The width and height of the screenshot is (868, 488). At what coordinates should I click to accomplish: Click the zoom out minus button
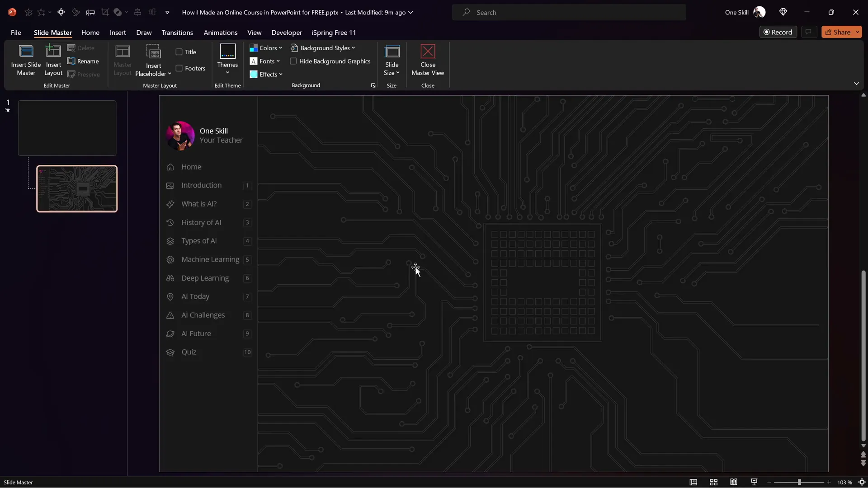(769, 483)
